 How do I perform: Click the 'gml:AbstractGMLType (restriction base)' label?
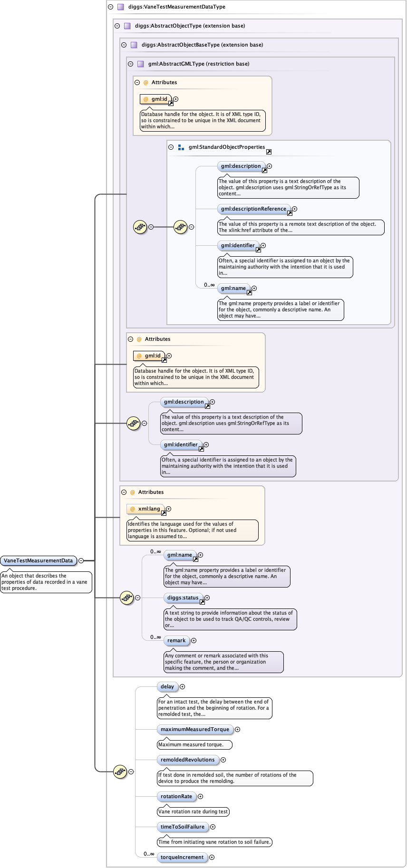(199, 64)
